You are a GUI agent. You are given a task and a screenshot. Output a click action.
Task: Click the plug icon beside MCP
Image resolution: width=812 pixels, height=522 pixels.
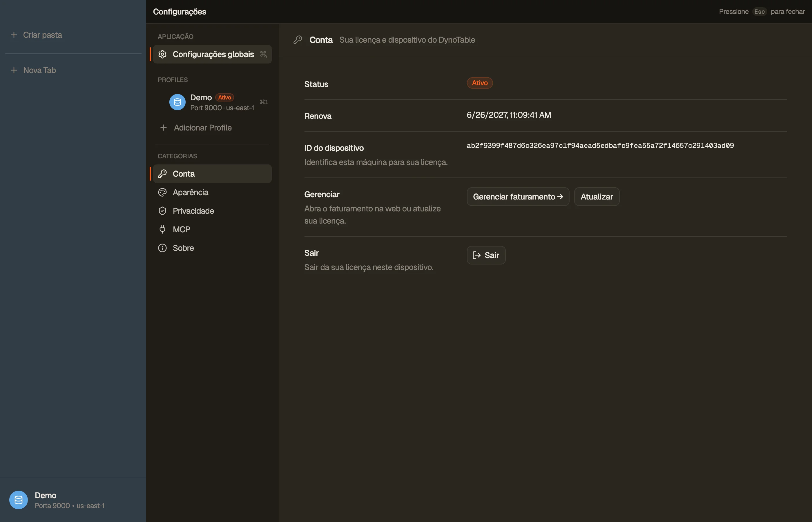[x=162, y=229]
